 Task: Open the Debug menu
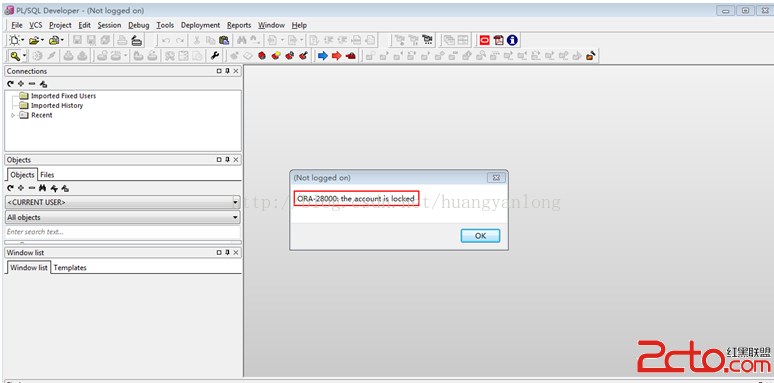pyautogui.click(x=139, y=25)
